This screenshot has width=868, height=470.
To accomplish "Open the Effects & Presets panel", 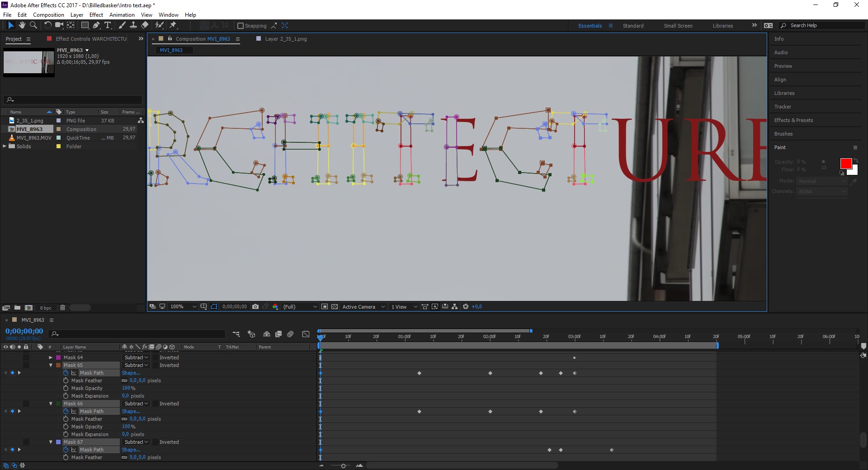I will (793, 120).
